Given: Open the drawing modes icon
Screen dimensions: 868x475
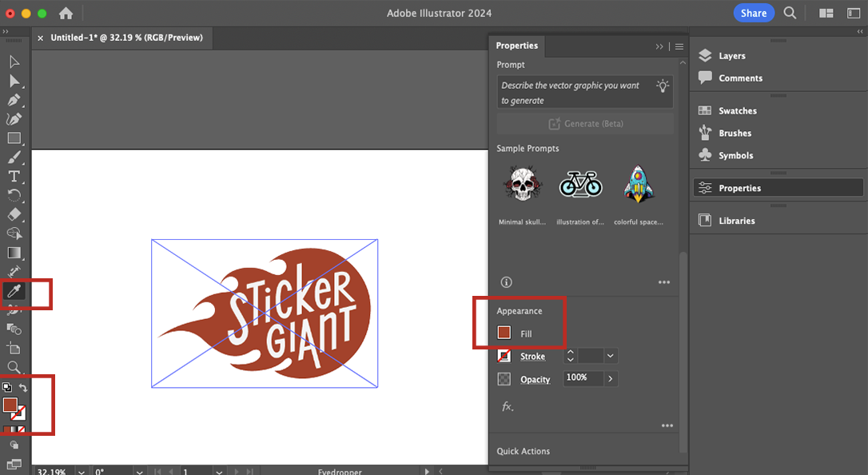Looking at the screenshot, I should (14, 445).
